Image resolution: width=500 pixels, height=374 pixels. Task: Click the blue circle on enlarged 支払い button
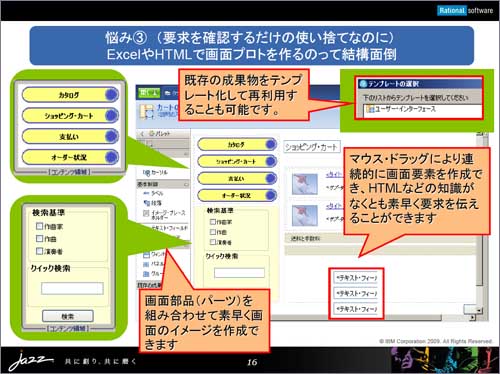111,136
